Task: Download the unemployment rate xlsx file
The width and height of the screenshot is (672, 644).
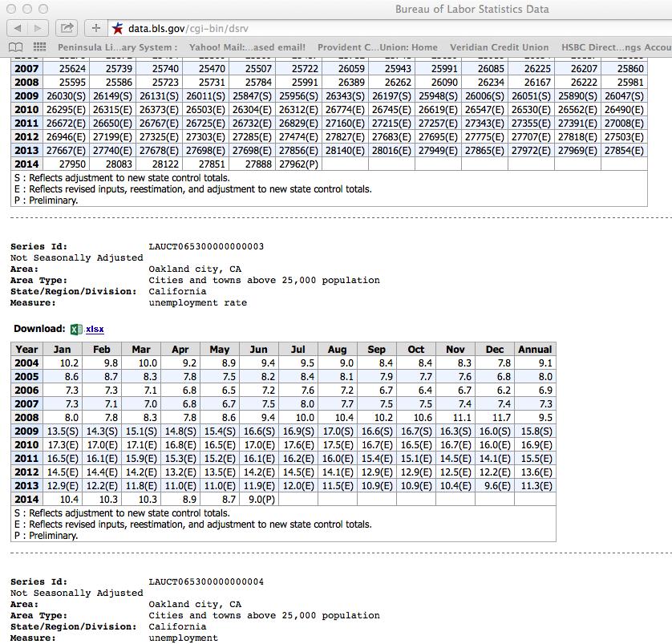Action: pyautogui.click(x=95, y=329)
